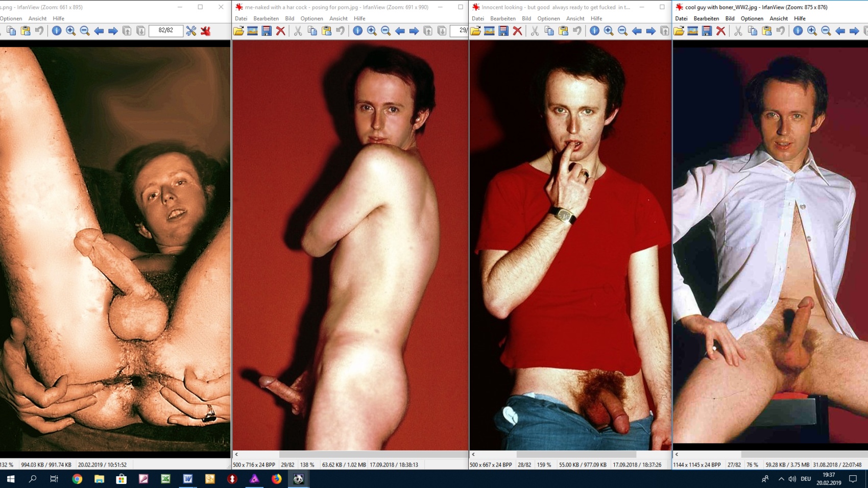Open the DEU language indicator in taskbar
The image size is (868, 488).
click(x=806, y=479)
